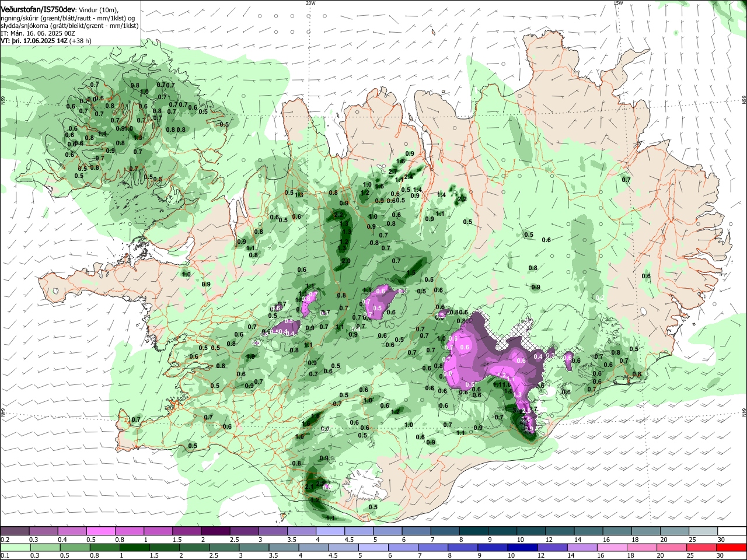Screen dimensions: 747x560
Task: Click the upper legend swatch between 6 and 7
Action: pyautogui.click(x=417, y=531)
